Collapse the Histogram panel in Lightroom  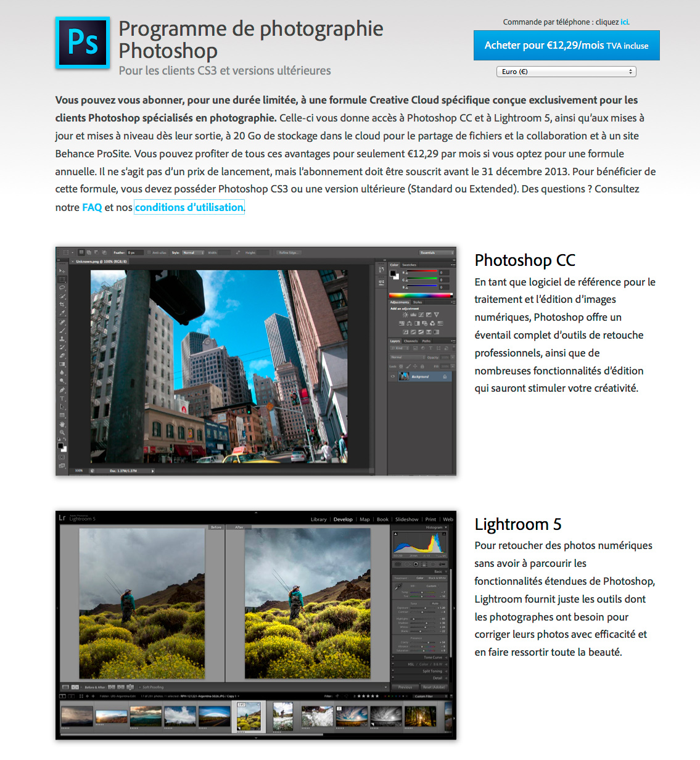(446, 527)
